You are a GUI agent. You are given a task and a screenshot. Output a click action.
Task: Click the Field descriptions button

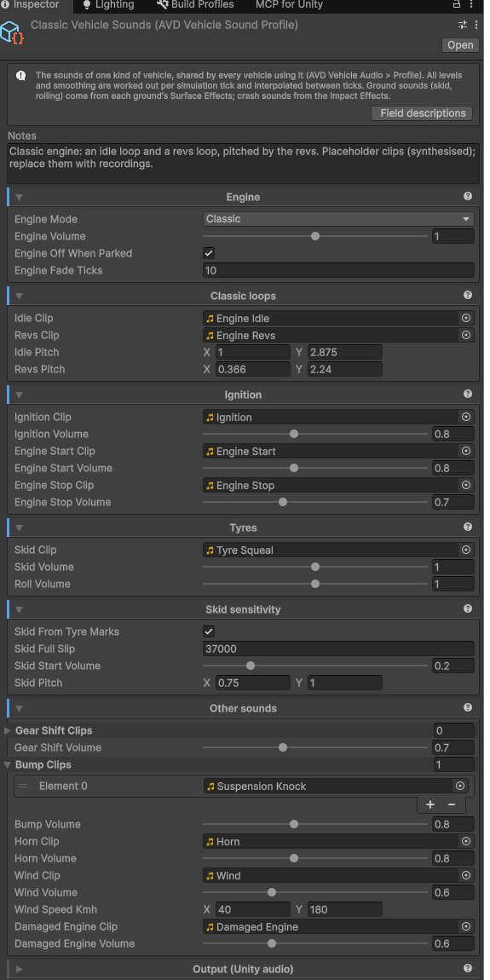[x=422, y=113]
